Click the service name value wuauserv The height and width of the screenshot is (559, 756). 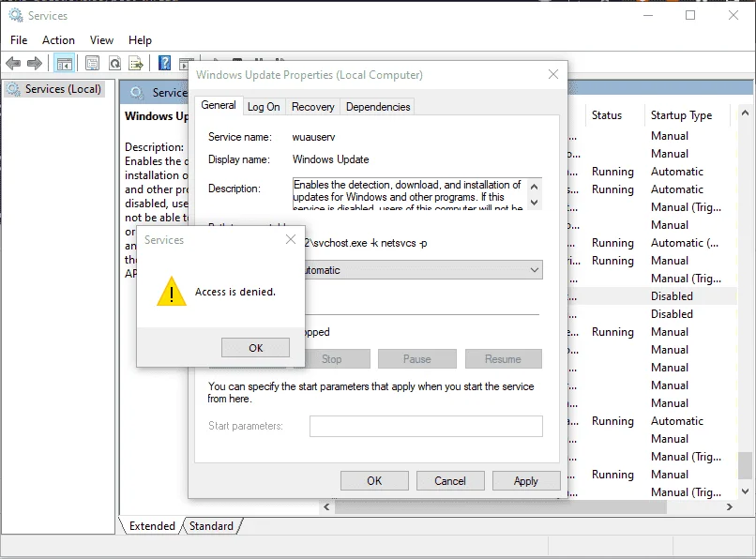click(x=313, y=137)
